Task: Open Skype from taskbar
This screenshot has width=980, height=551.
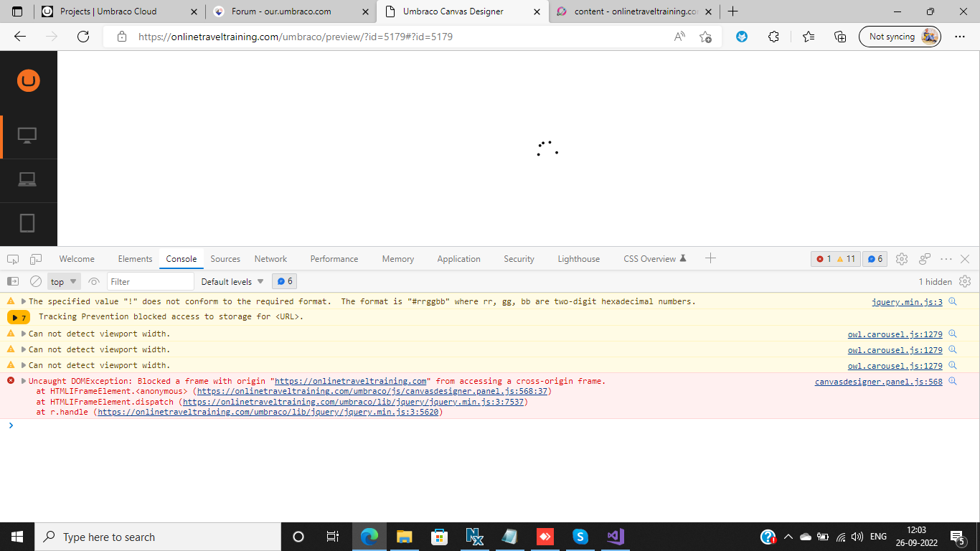Action: [580, 537]
